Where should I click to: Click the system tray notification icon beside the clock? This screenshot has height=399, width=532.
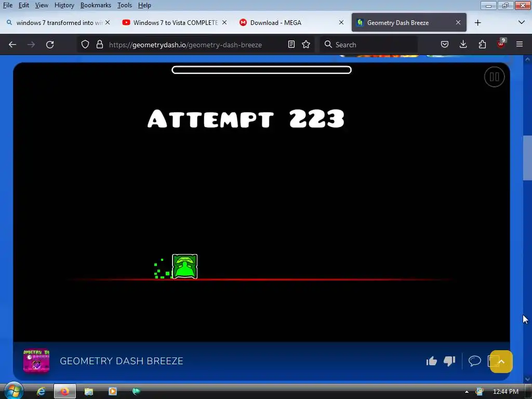pyautogui.click(x=480, y=392)
